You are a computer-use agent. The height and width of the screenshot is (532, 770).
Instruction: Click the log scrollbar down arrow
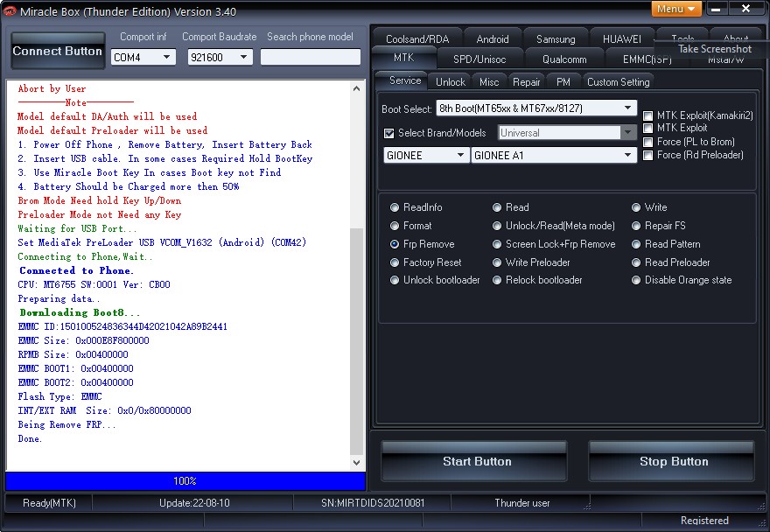click(356, 463)
